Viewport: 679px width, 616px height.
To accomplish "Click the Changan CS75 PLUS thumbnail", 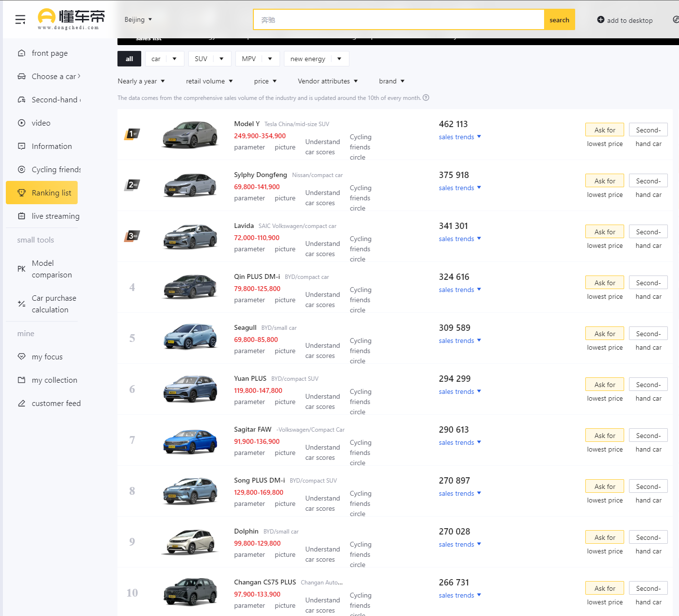I will point(190,592).
